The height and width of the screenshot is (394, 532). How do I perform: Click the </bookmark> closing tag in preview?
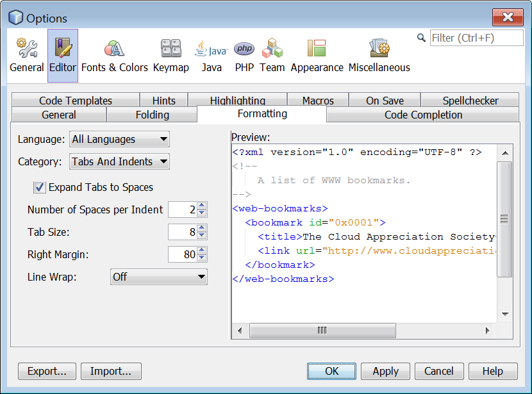click(x=280, y=265)
